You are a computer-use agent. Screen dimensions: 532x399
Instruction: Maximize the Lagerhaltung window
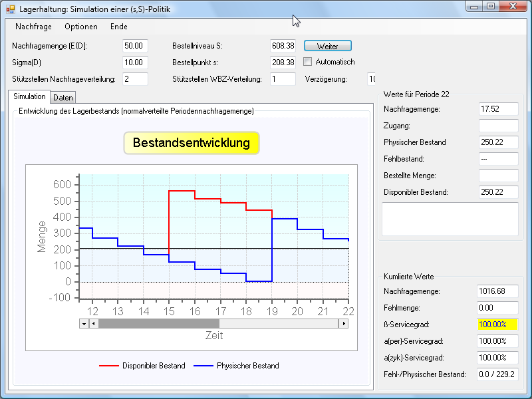[x=491, y=7]
